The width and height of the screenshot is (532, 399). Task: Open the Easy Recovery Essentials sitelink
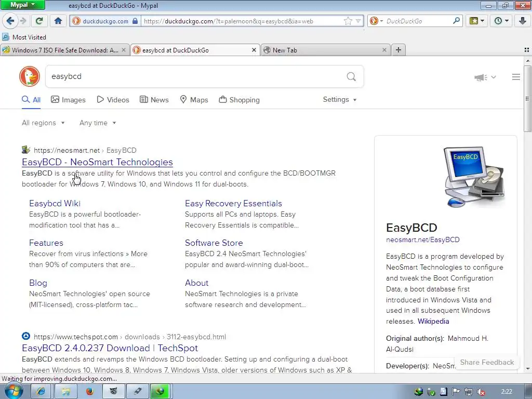click(x=233, y=203)
